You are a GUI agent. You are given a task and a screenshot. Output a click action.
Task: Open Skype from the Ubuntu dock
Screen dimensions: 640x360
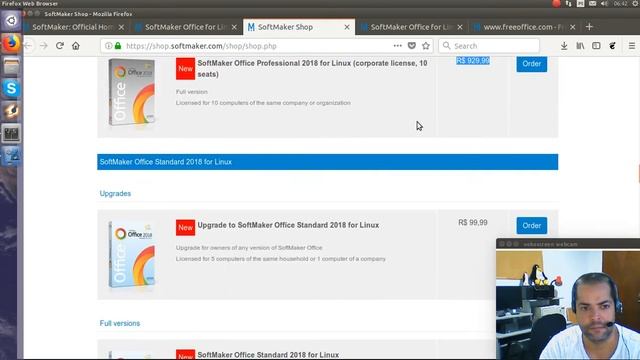[11, 88]
